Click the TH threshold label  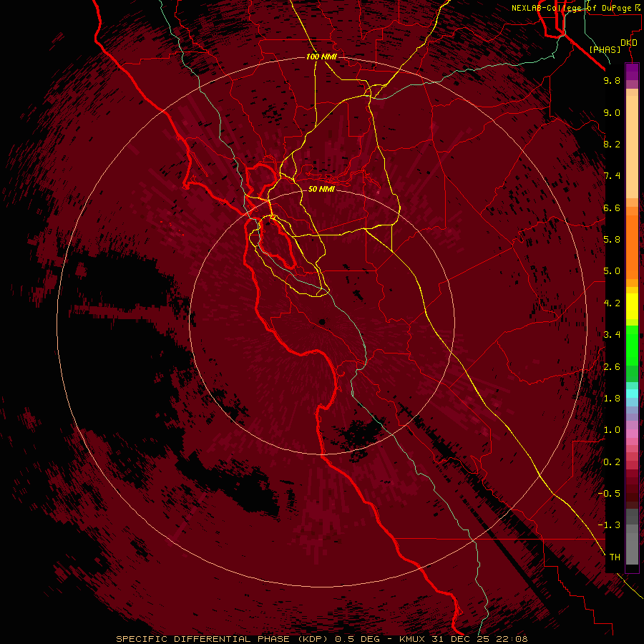(615, 557)
